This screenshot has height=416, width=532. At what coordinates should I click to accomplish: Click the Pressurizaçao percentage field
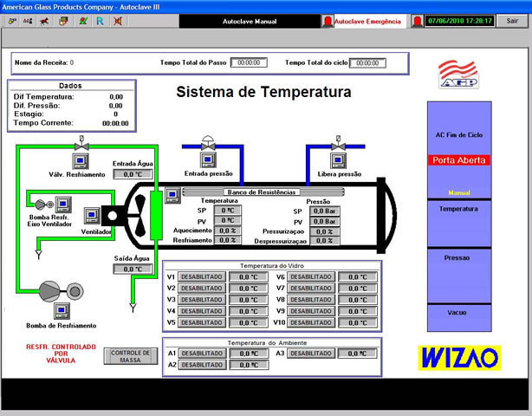pos(324,231)
